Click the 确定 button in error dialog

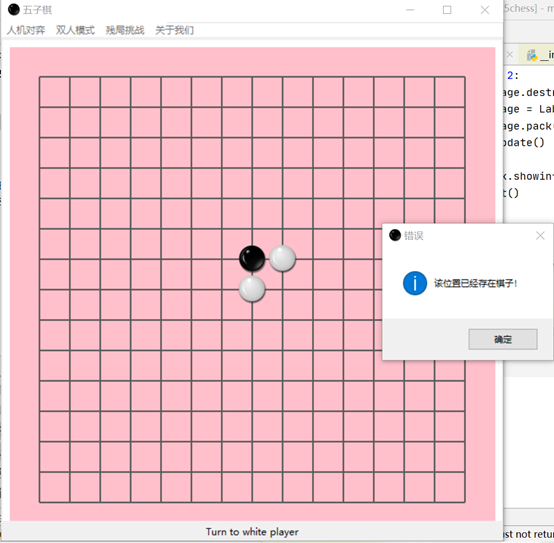coord(503,340)
